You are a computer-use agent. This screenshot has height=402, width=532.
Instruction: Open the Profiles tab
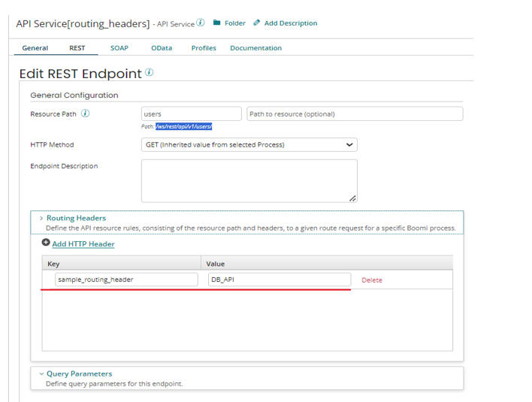pos(204,48)
